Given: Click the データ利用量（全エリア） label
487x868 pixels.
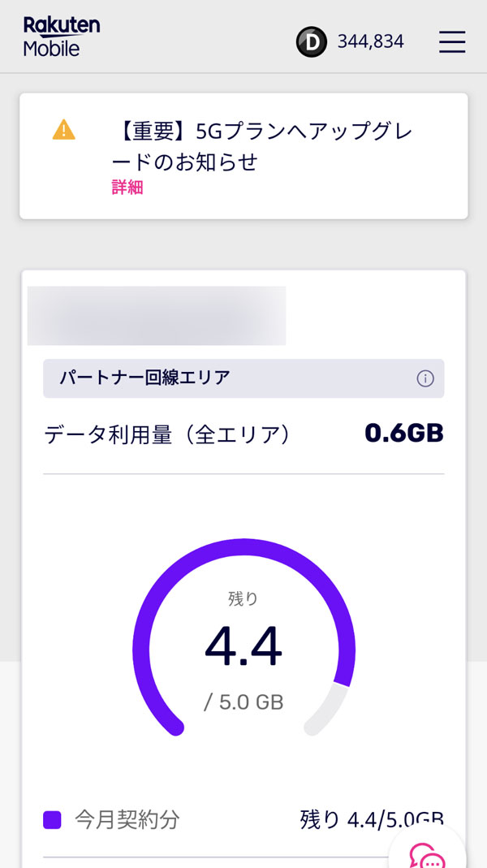Looking at the screenshot, I should click(x=167, y=434).
